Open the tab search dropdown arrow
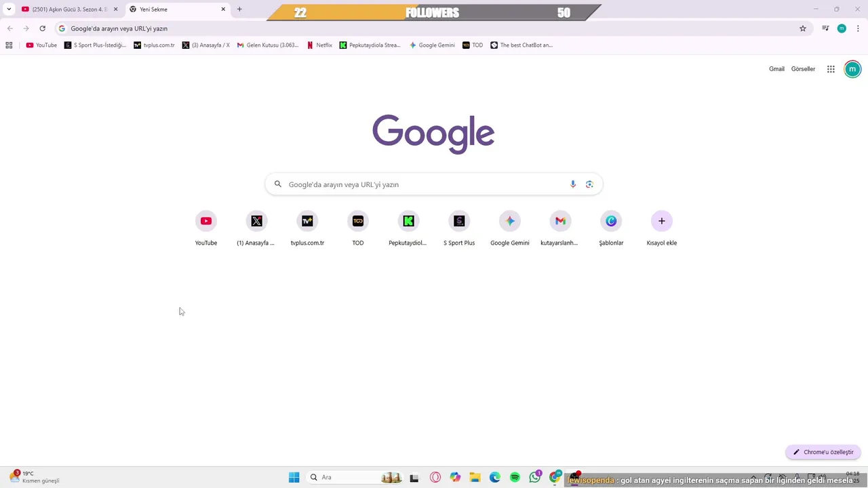868x488 pixels. pos(9,9)
